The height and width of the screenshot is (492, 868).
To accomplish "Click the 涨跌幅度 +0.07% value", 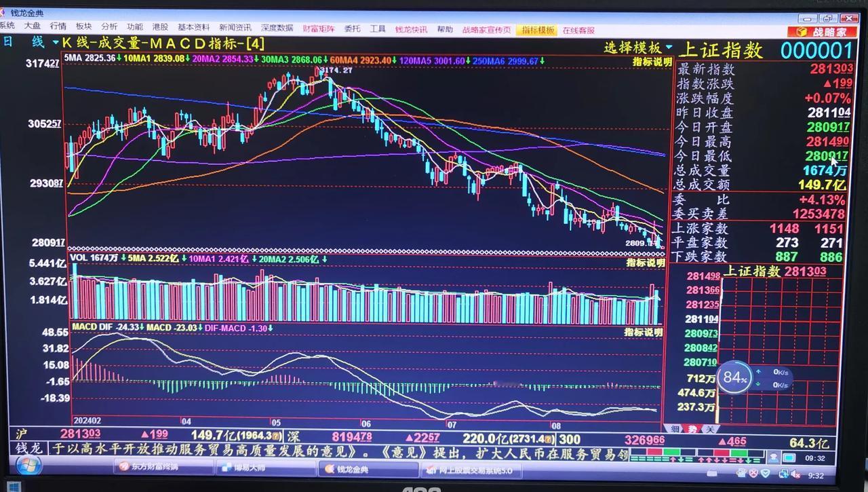I will (827, 98).
